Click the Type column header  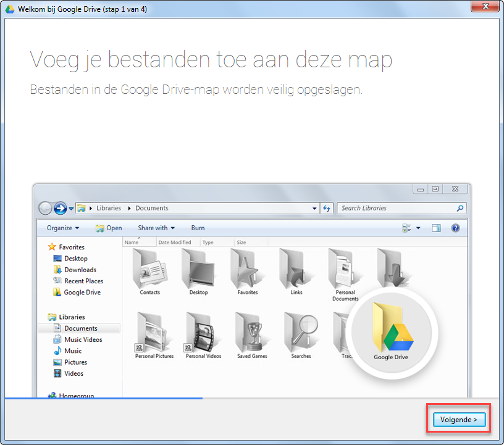(217, 243)
